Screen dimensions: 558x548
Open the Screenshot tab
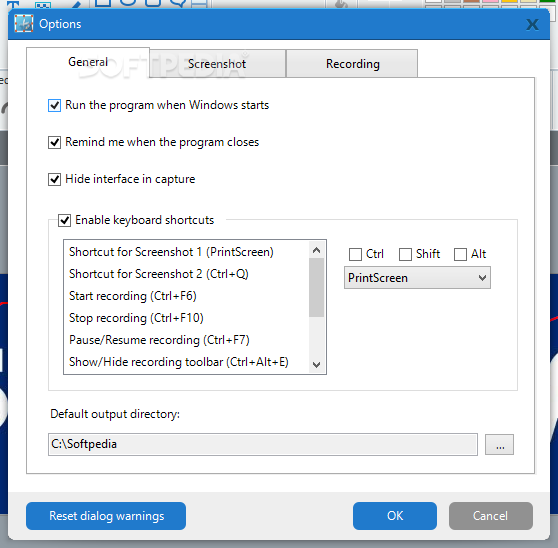217,64
